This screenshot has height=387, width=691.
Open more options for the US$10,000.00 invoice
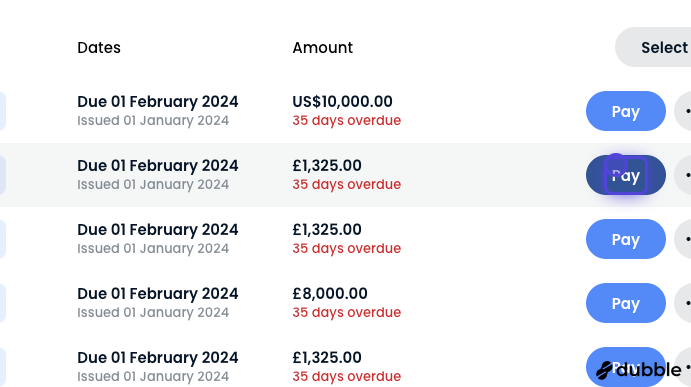click(x=684, y=111)
